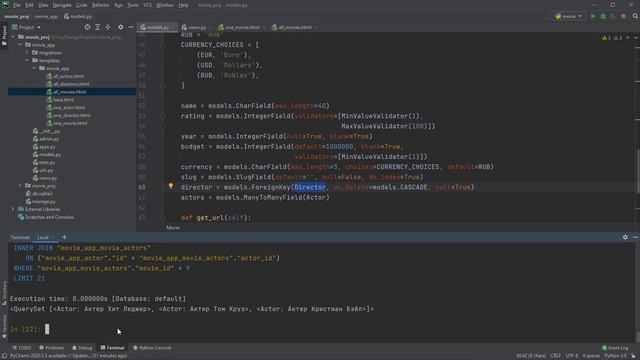Run the project with the green Run icon
The image size is (640, 360).
coord(593,16)
